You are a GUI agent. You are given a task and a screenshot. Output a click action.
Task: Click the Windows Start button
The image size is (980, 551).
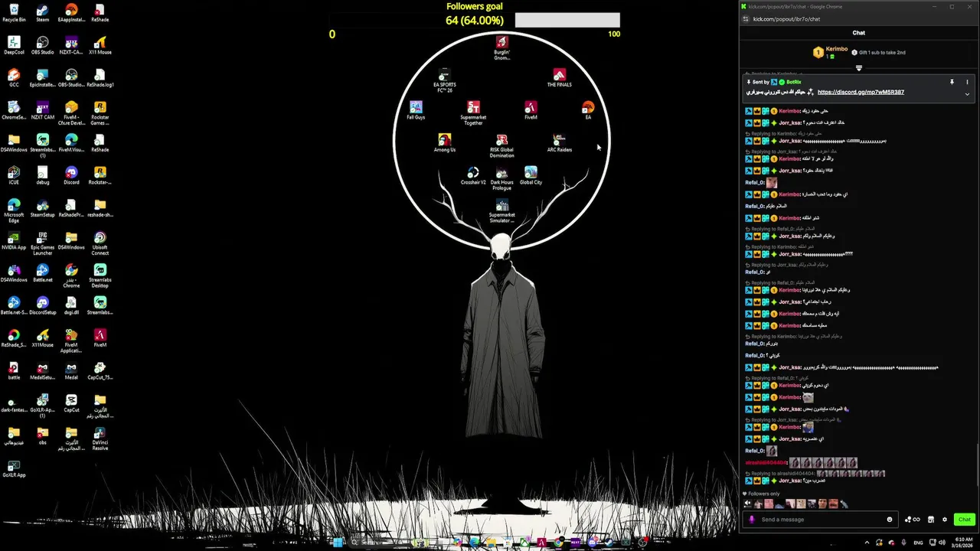[x=336, y=542]
